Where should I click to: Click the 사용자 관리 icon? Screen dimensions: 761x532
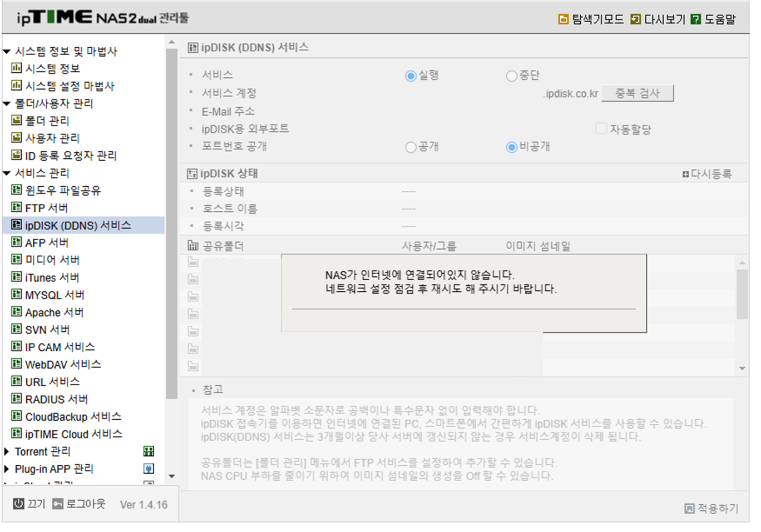click(x=17, y=137)
